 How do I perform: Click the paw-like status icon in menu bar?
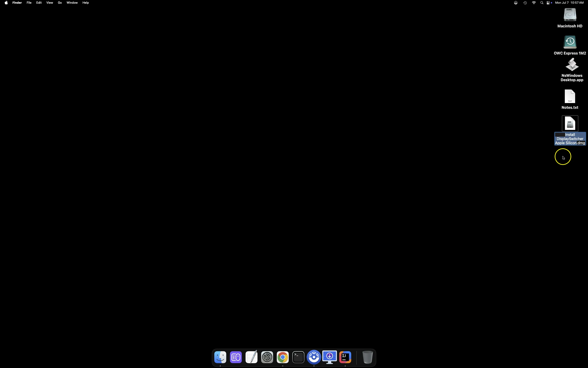516,3
